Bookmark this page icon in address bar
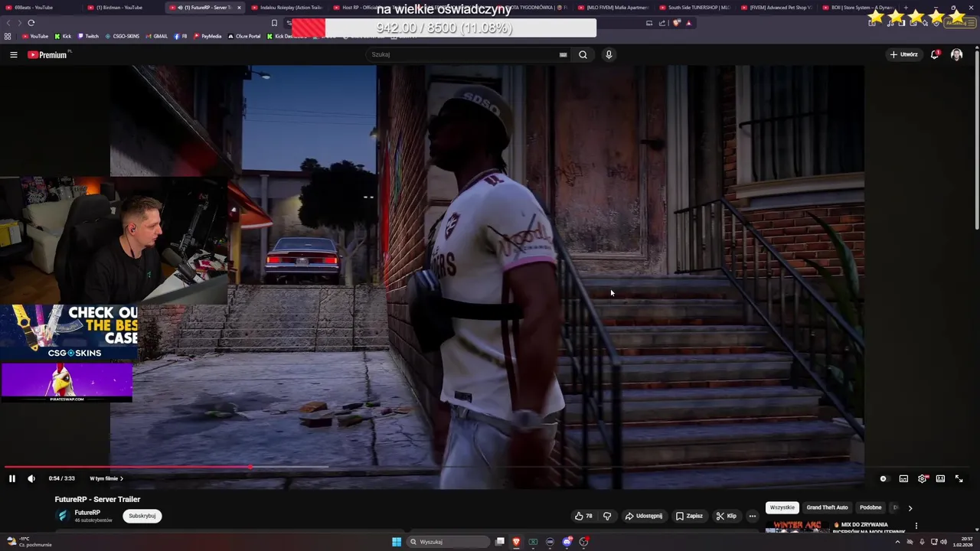The width and height of the screenshot is (980, 551). 274,23
